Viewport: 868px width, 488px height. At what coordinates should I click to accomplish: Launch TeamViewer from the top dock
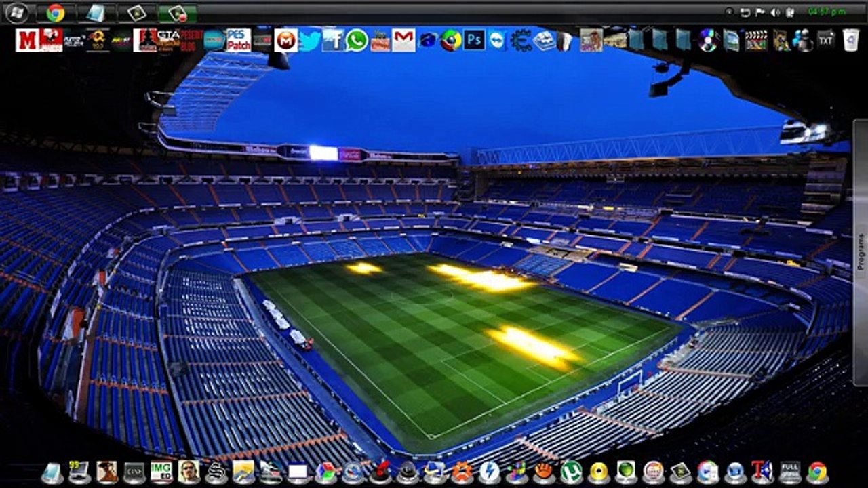point(497,40)
